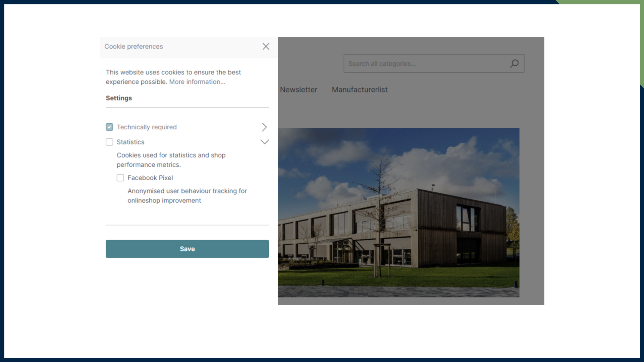
Task: Enable the Statistics cookies checkbox
Action: (109, 142)
